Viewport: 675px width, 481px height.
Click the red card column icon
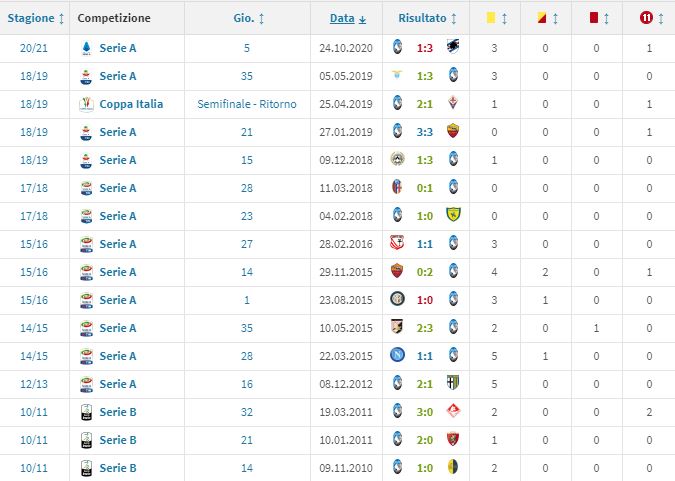click(594, 17)
